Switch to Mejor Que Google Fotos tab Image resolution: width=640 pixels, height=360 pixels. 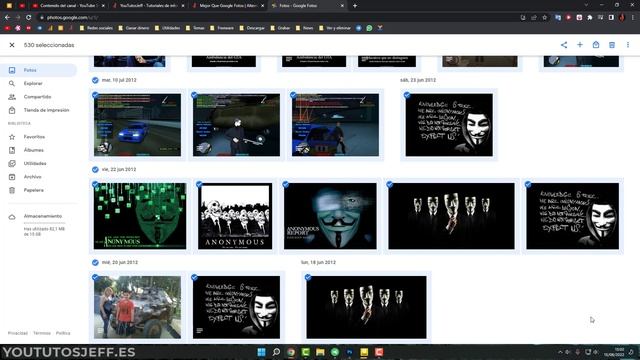[x=228, y=6]
